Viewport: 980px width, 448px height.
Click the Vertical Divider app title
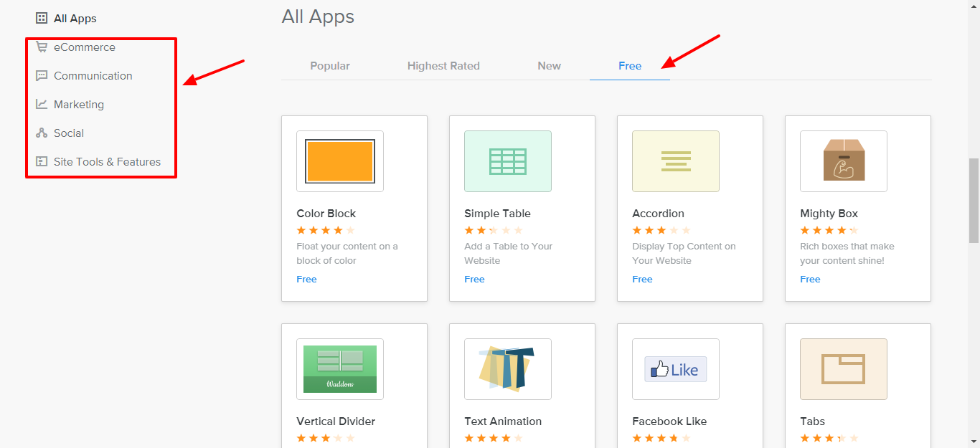pyautogui.click(x=336, y=421)
